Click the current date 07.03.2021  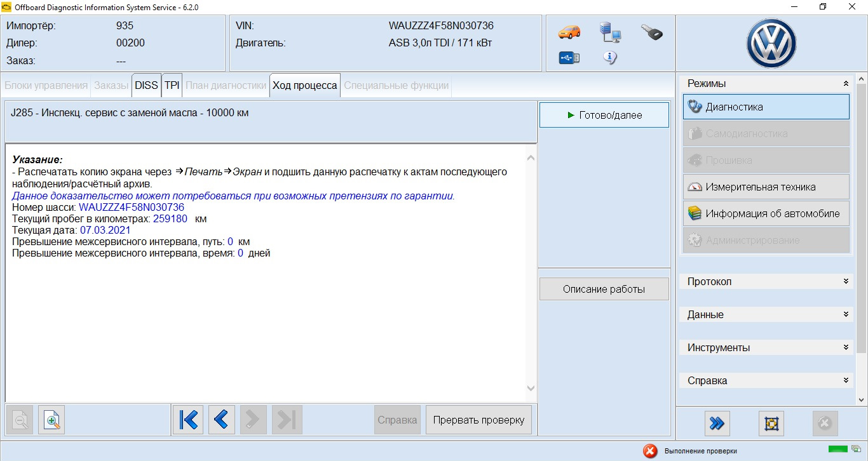(x=105, y=230)
